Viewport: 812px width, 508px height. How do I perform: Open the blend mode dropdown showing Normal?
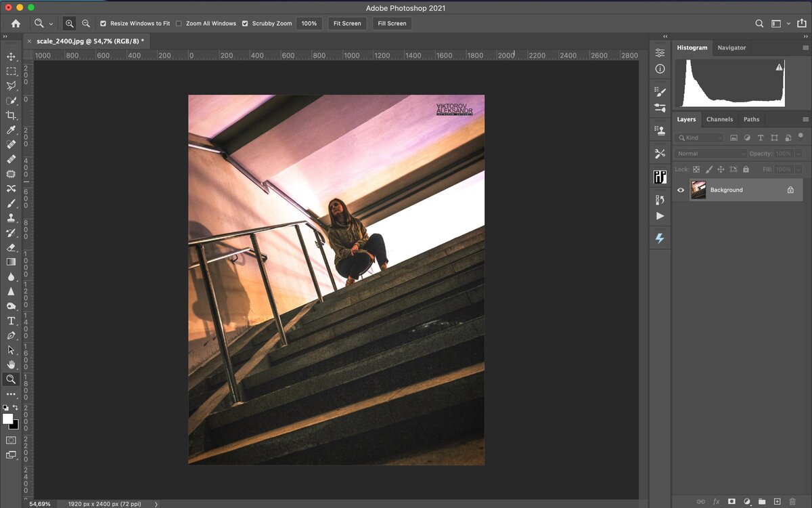tap(709, 153)
